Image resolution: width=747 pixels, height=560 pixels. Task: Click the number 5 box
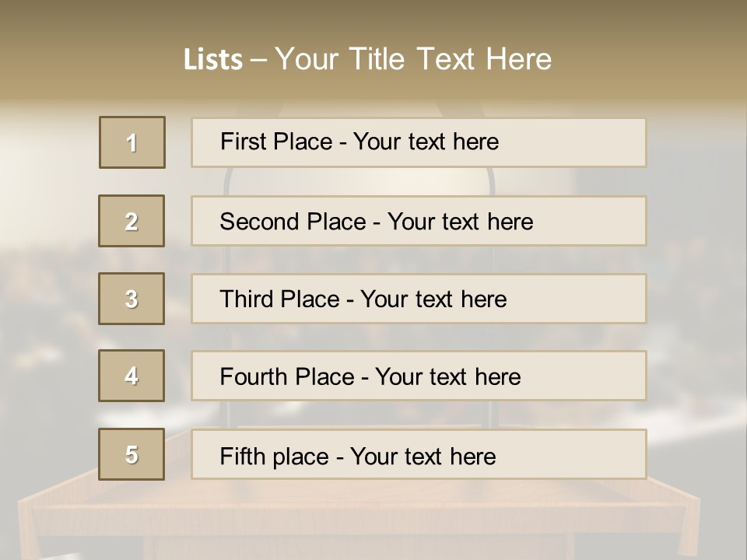click(132, 454)
